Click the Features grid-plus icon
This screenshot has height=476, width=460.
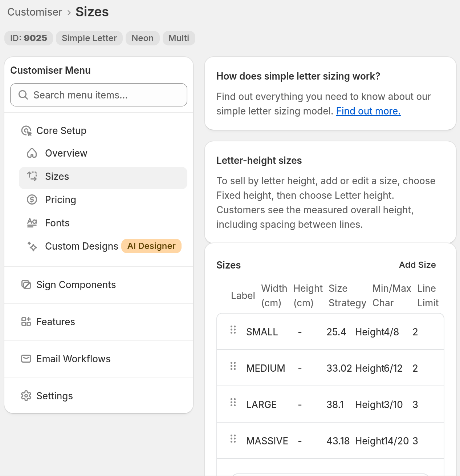click(26, 322)
